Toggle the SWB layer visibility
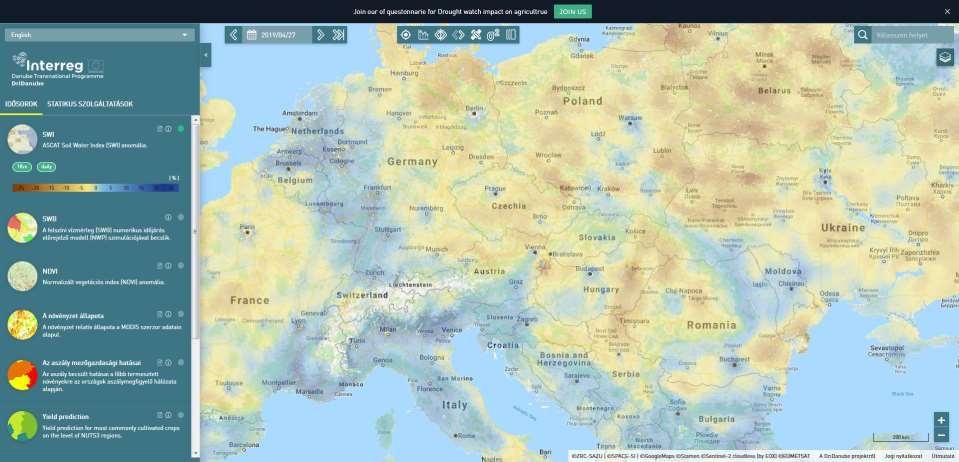 [181, 217]
